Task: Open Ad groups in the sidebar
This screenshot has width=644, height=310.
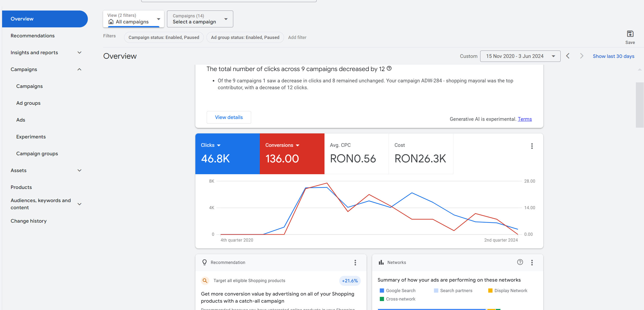Action: [x=28, y=103]
